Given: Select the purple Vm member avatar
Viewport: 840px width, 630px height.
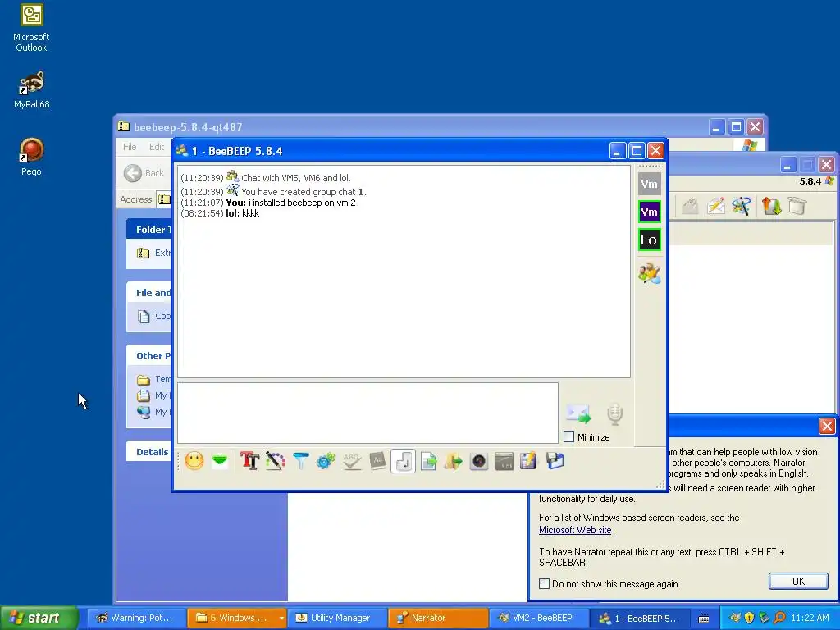Looking at the screenshot, I should pyautogui.click(x=650, y=212).
